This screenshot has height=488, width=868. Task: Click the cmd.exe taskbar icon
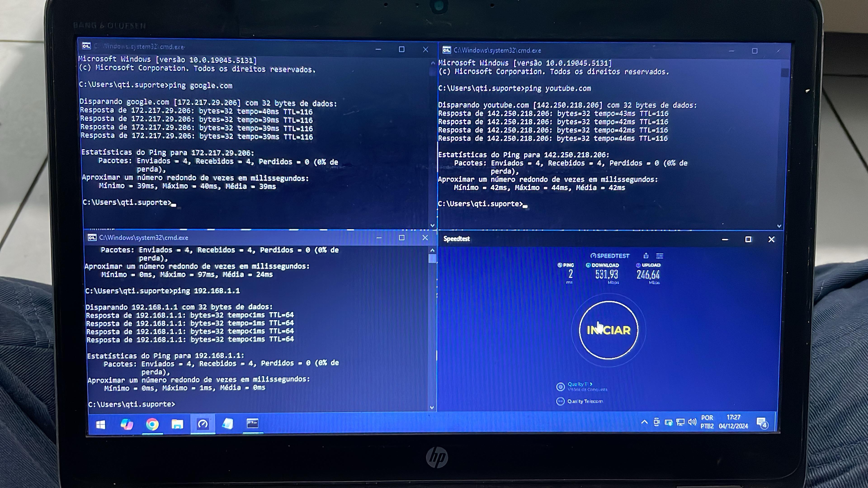click(x=252, y=423)
